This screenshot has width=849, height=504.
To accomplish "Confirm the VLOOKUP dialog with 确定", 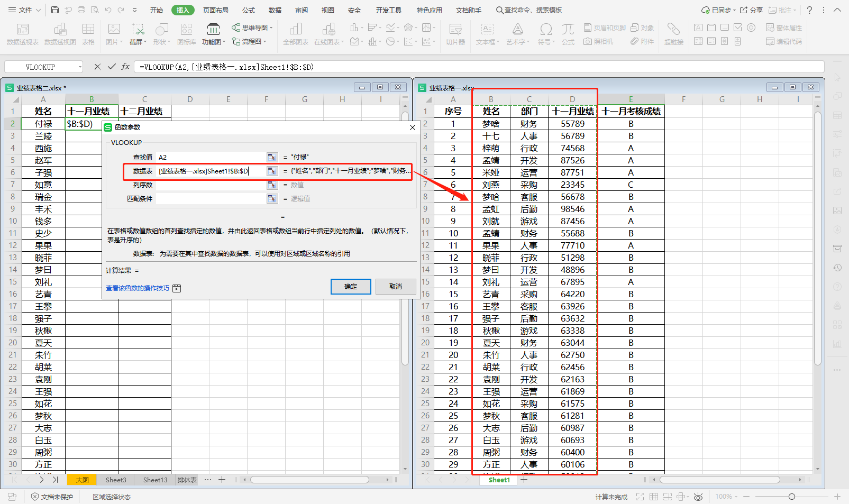I will pyautogui.click(x=351, y=286).
